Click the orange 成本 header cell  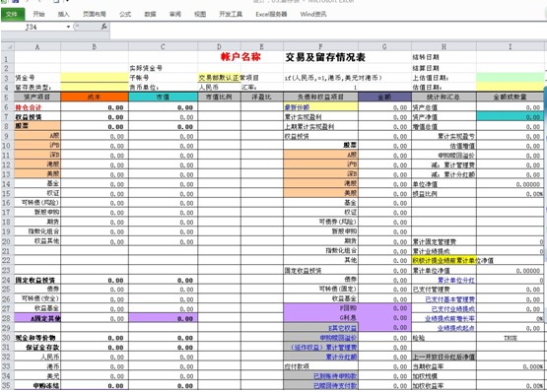point(95,97)
